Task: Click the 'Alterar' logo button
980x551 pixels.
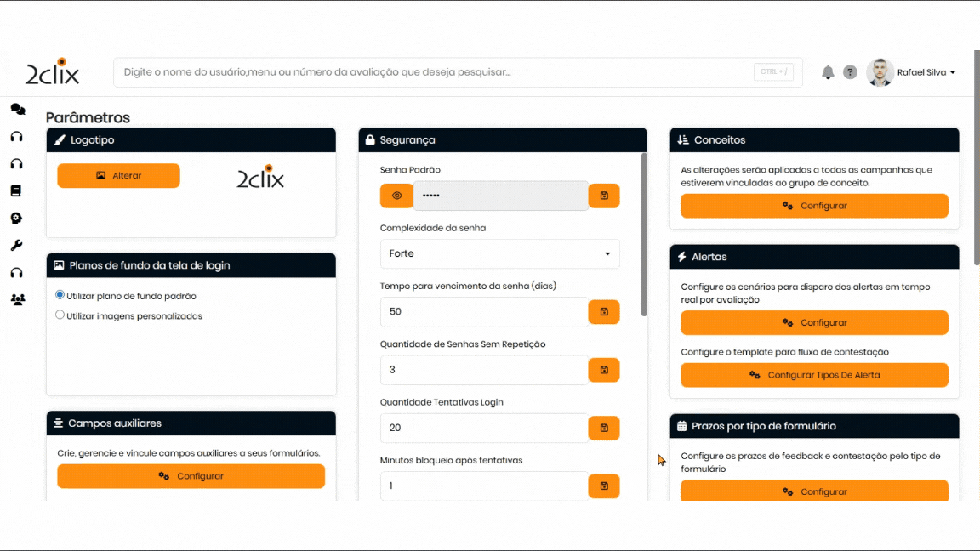Action: click(119, 176)
